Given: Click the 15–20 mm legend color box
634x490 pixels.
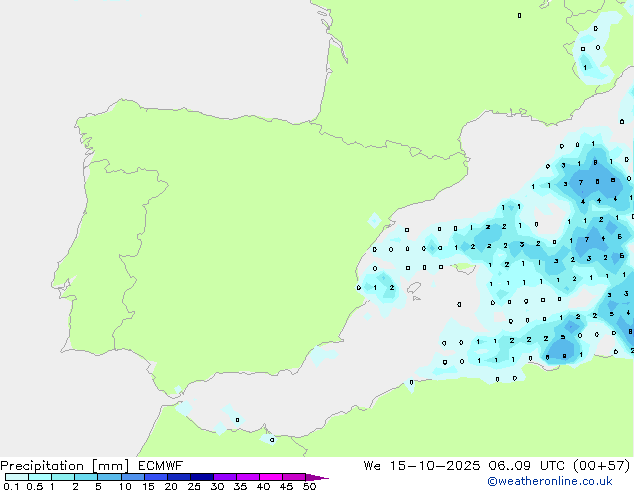Looking at the screenshot, I should click(155, 477).
